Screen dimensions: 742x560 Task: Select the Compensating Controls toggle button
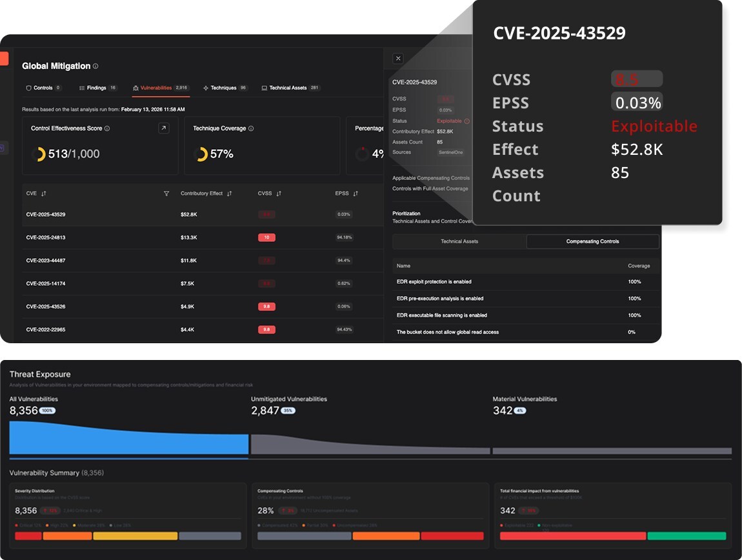point(592,241)
